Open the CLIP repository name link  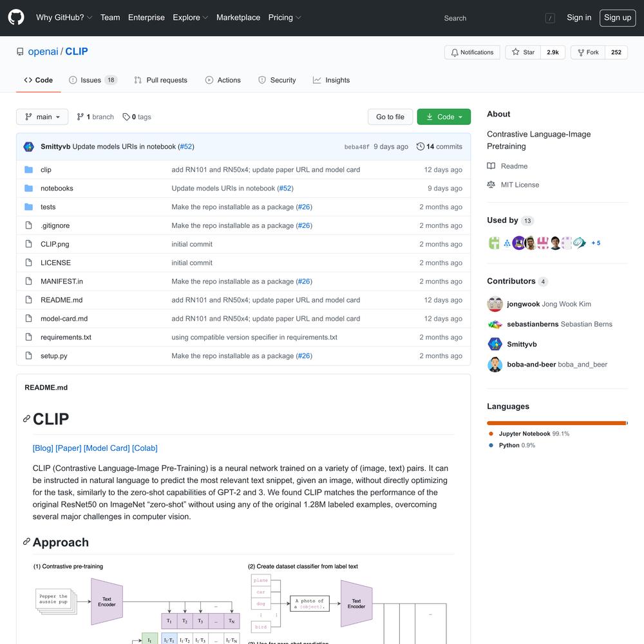(77, 52)
